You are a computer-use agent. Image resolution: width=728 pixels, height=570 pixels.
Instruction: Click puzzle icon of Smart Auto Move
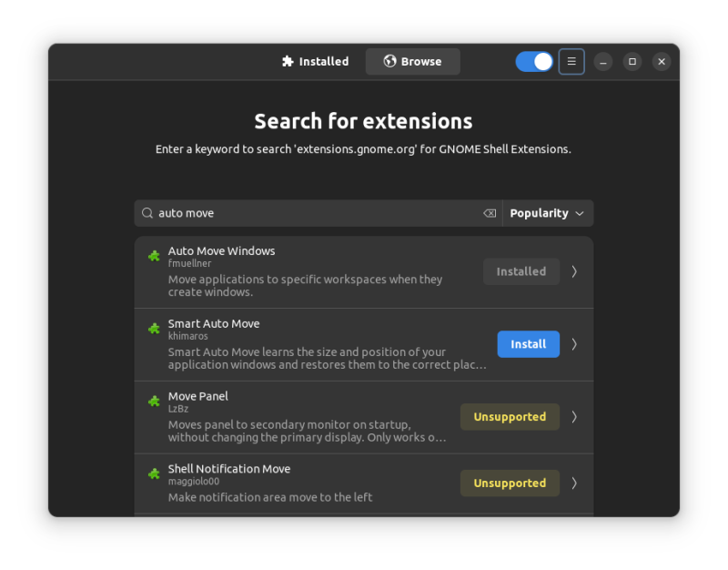click(154, 329)
